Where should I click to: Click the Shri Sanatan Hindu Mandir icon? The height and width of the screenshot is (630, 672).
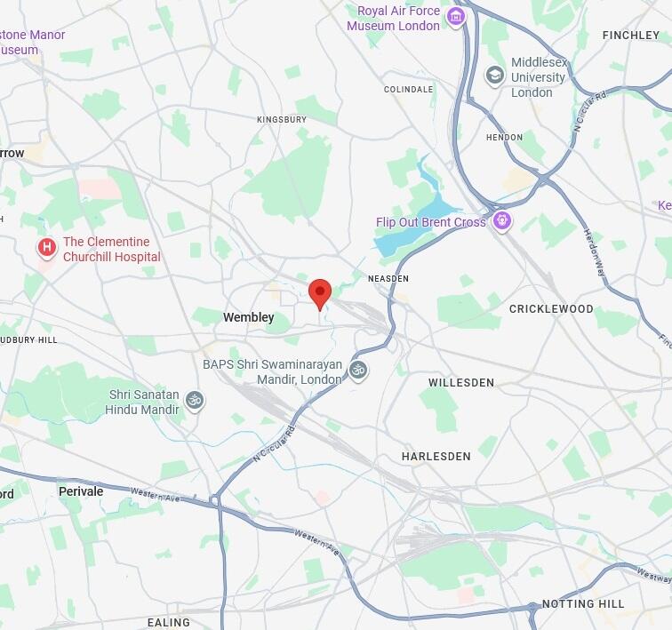[195, 402]
